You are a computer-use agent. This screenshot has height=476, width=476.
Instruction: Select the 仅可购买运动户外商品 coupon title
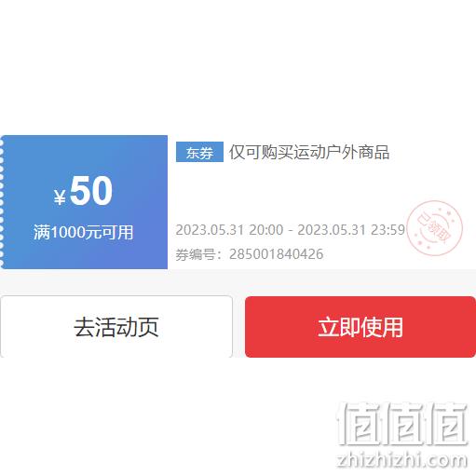[x=309, y=152]
